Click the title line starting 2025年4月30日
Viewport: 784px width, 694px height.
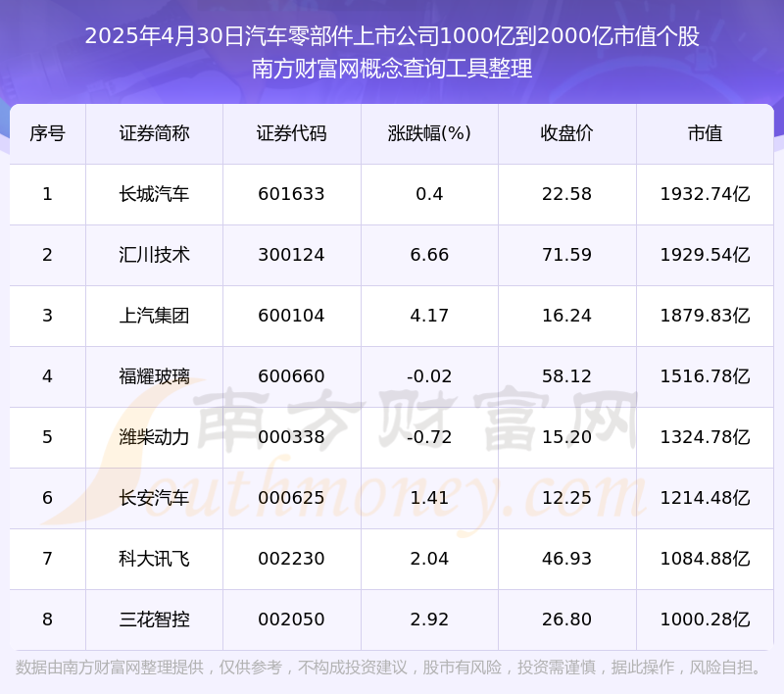(392, 36)
